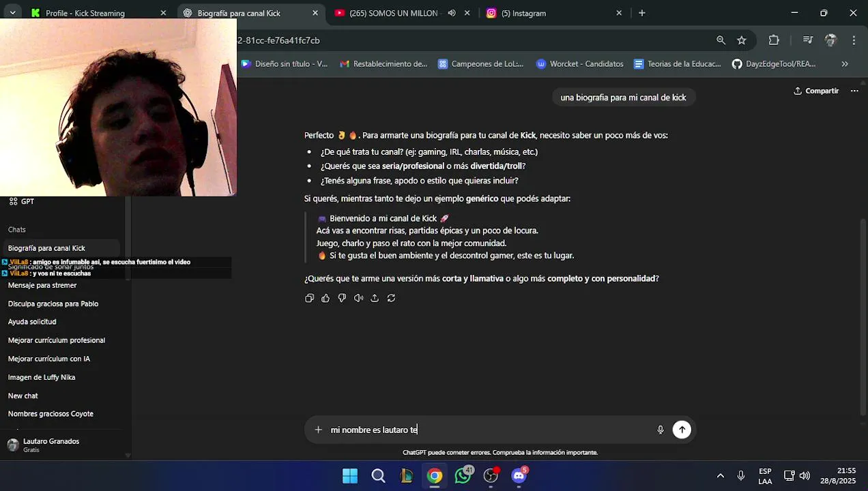The width and height of the screenshot is (868, 491).
Task: Open Discord from taskbar
Action: pos(519,475)
